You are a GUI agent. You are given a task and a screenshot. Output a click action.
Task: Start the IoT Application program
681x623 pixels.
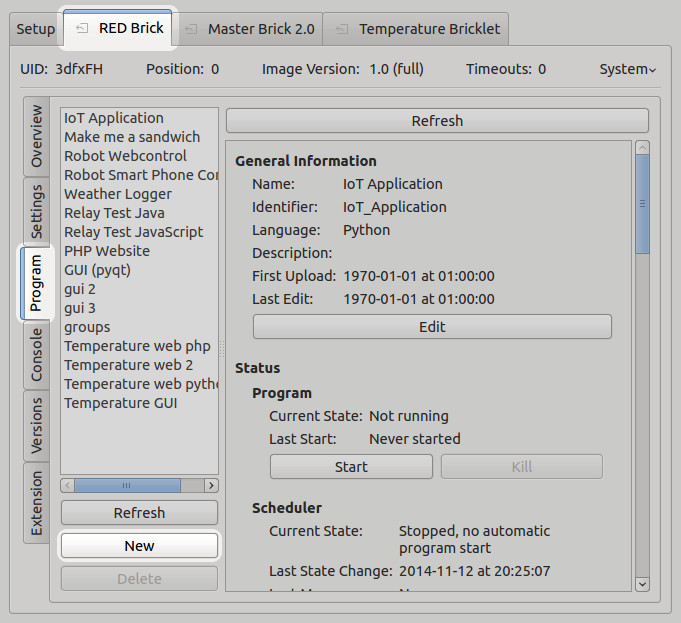click(x=351, y=467)
